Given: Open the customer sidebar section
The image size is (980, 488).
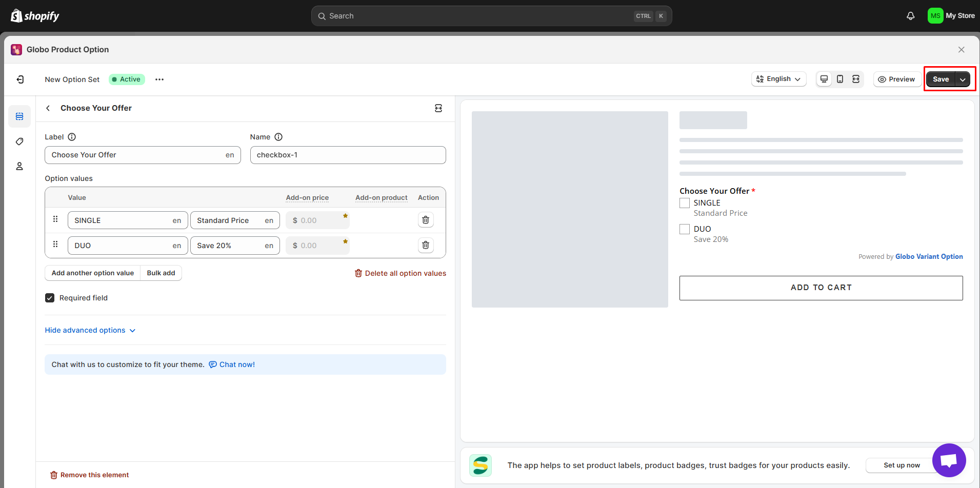Looking at the screenshot, I should 19,166.
